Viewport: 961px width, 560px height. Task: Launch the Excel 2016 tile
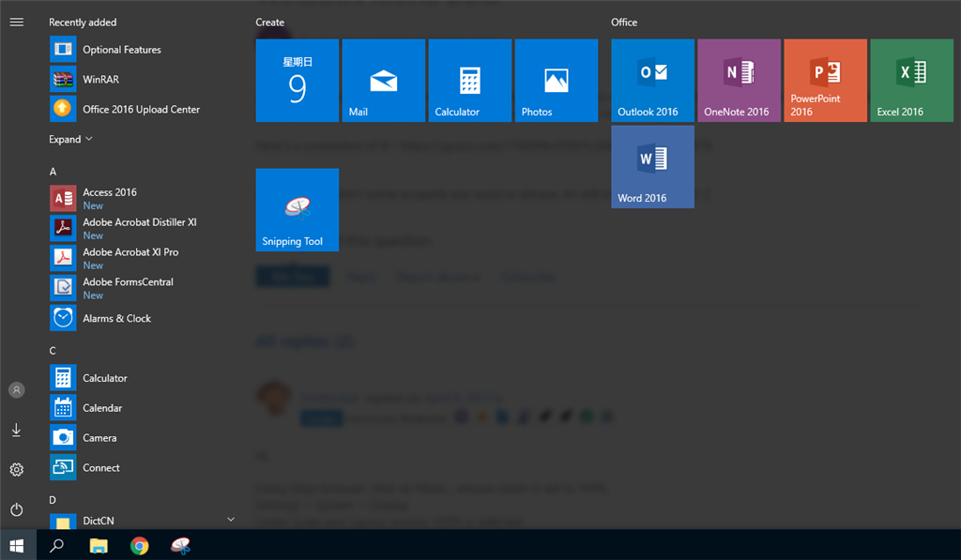coord(912,81)
